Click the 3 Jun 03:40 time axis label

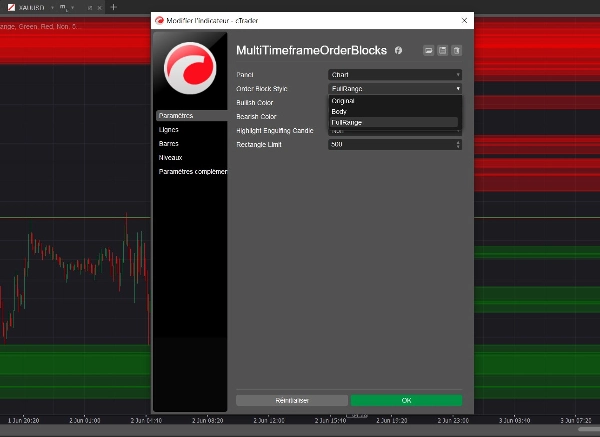[x=514, y=421]
